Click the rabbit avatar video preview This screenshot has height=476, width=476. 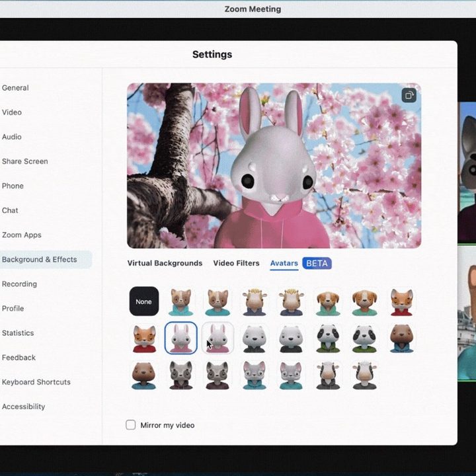[x=274, y=165]
